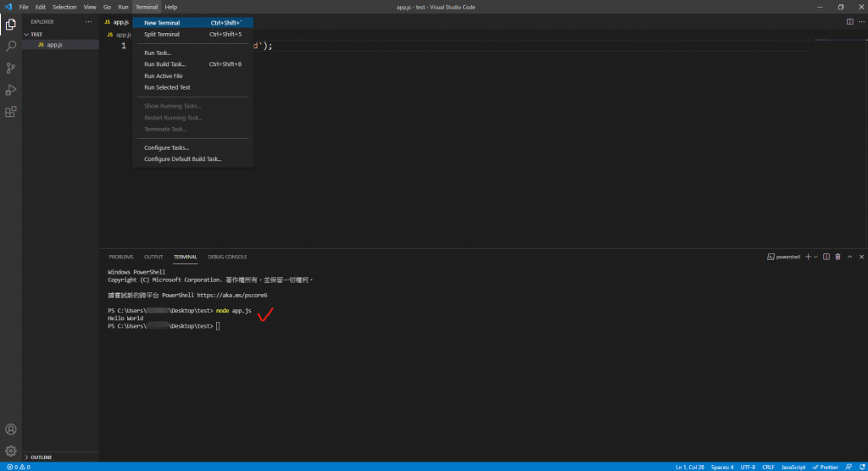Click the editor minimap area
Image resolution: width=868 pixels, height=471 pixels.
point(838,144)
